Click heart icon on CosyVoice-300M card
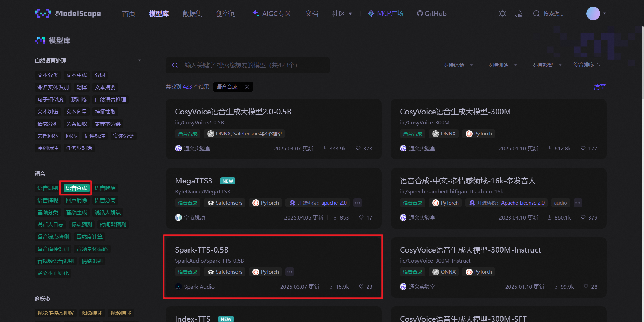Image resolution: width=644 pixels, height=322 pixels. pyautogui.click(x=583, y=148)
